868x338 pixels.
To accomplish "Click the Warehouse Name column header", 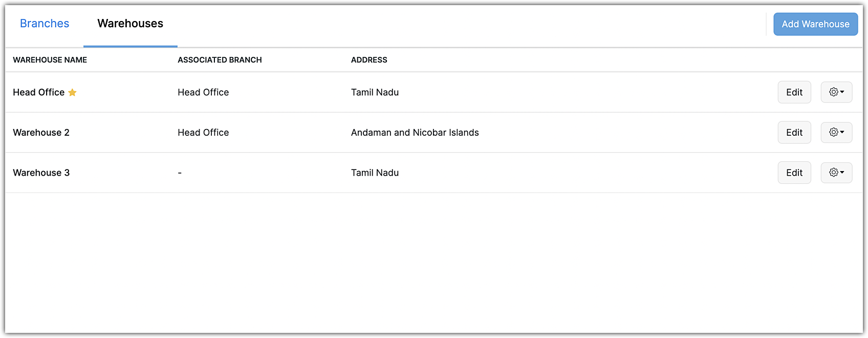I will point(50,60).
